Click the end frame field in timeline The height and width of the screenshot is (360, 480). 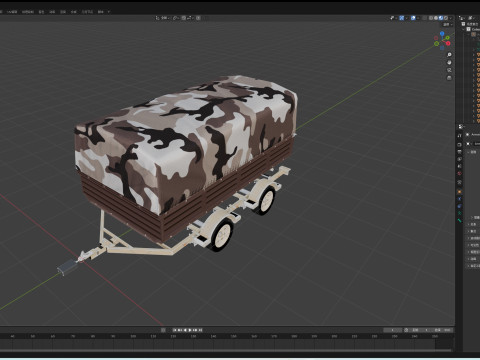point(443,330)
